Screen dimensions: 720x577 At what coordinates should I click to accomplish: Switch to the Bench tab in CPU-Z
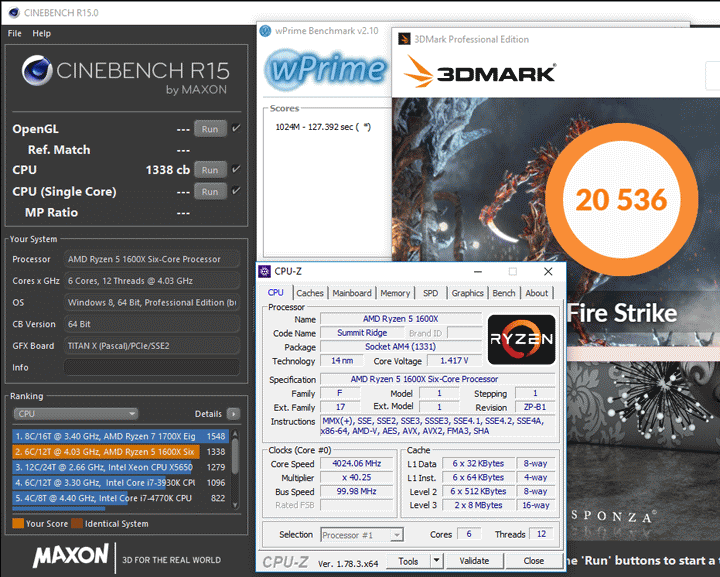pyautogui.click(x=504, y=293)
